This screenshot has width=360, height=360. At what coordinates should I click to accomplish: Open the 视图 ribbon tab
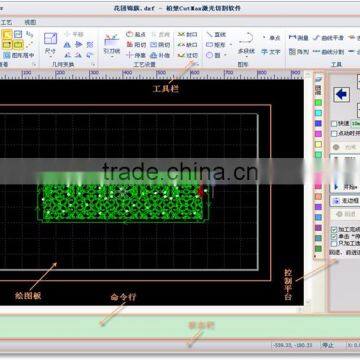click(x=30, y=22)
